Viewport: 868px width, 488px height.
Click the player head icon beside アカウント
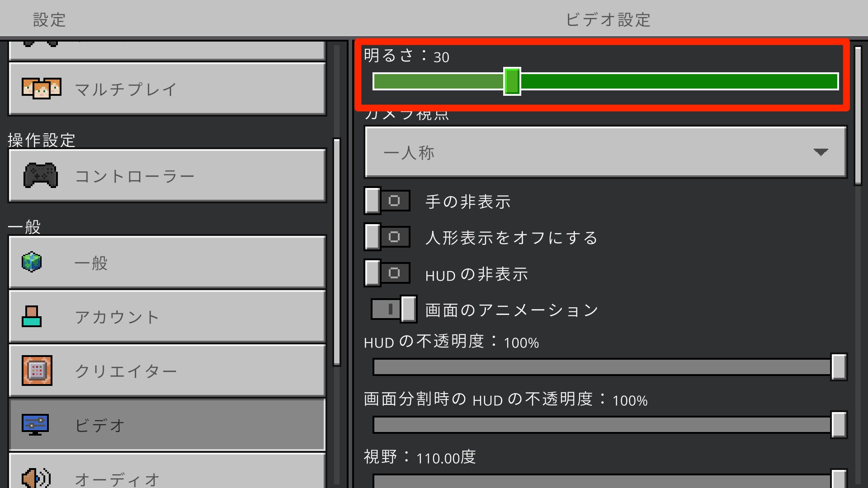point(32,316)
